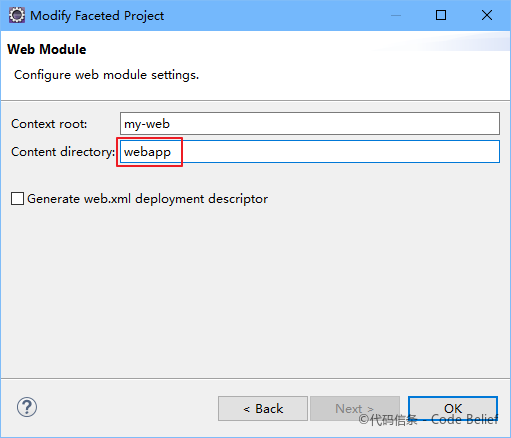Screen dimensions: 511x438
Task: Click the webapp text in Content directory
Action: coord(147,152)
